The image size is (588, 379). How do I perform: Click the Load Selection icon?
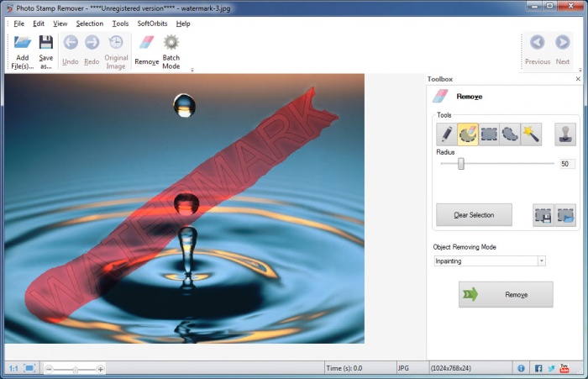(565, 215)
